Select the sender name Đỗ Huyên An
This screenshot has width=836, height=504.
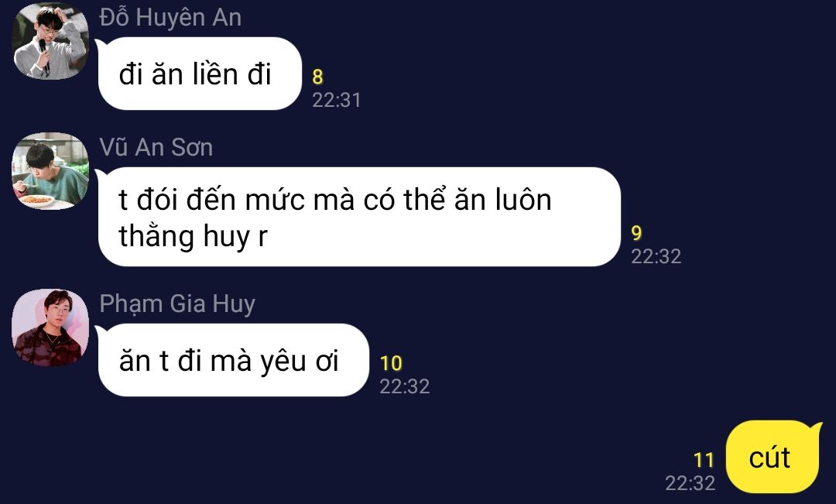[x=170, y=18]
